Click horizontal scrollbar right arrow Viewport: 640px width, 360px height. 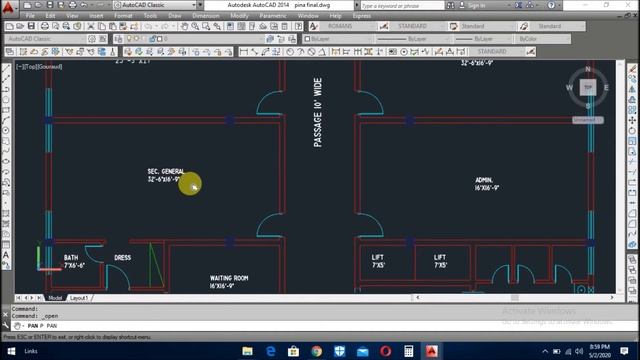pyautogui.click(x=612, y=298)
